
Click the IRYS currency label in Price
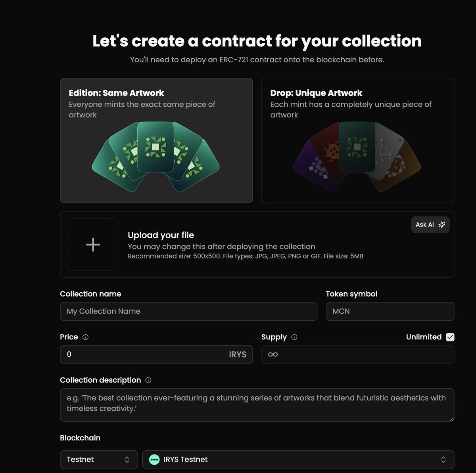coord(238,354)
